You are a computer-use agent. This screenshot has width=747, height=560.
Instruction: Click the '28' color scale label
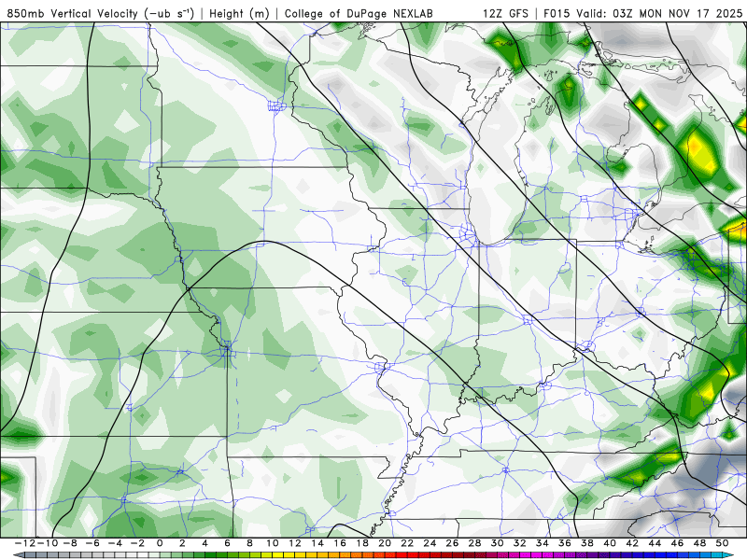[x=474, y=543]
